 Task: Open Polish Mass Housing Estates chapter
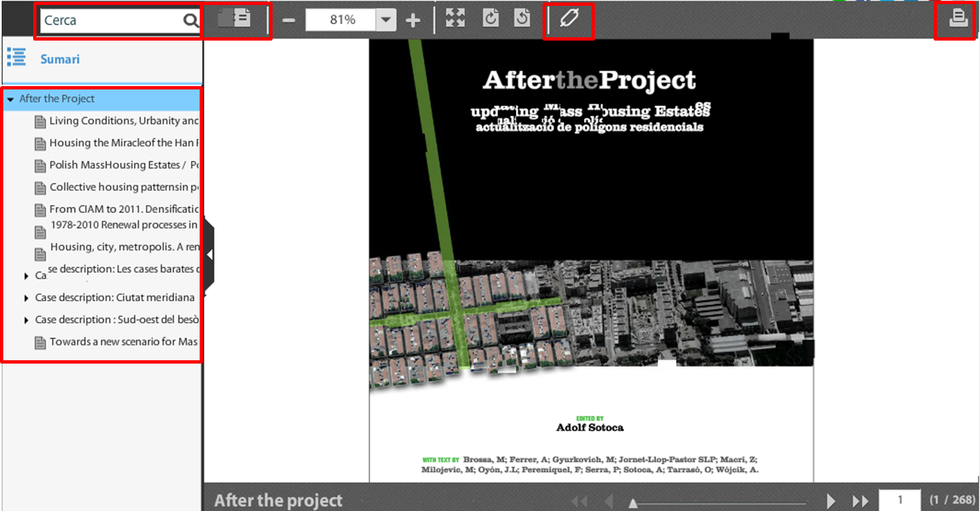(x=123, y=165)
